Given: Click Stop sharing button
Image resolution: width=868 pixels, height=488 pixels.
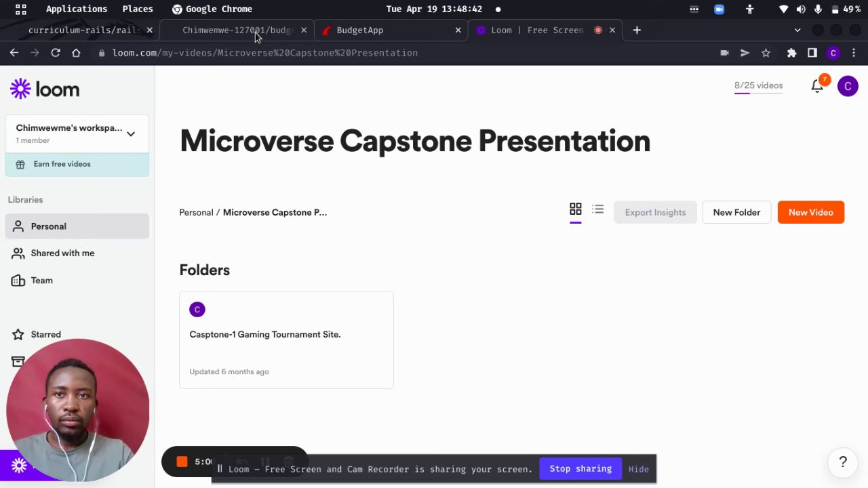Looking at the screenshot, I should tap(580, 468).
